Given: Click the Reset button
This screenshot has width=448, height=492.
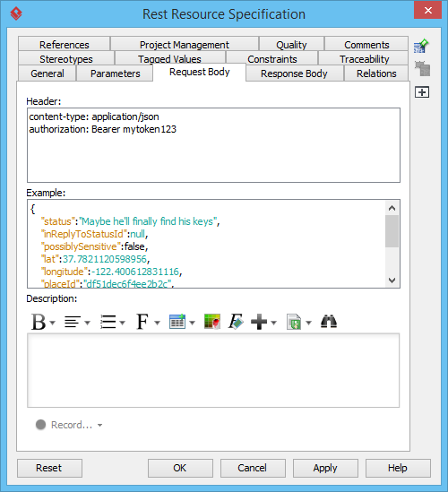Looking at the screenshot, I should pyautogui.click(x=49, y=468).
